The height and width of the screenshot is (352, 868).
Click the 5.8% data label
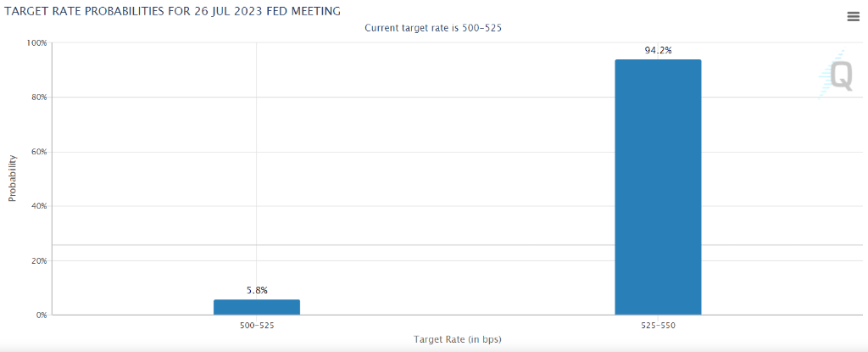pos(257,290)
